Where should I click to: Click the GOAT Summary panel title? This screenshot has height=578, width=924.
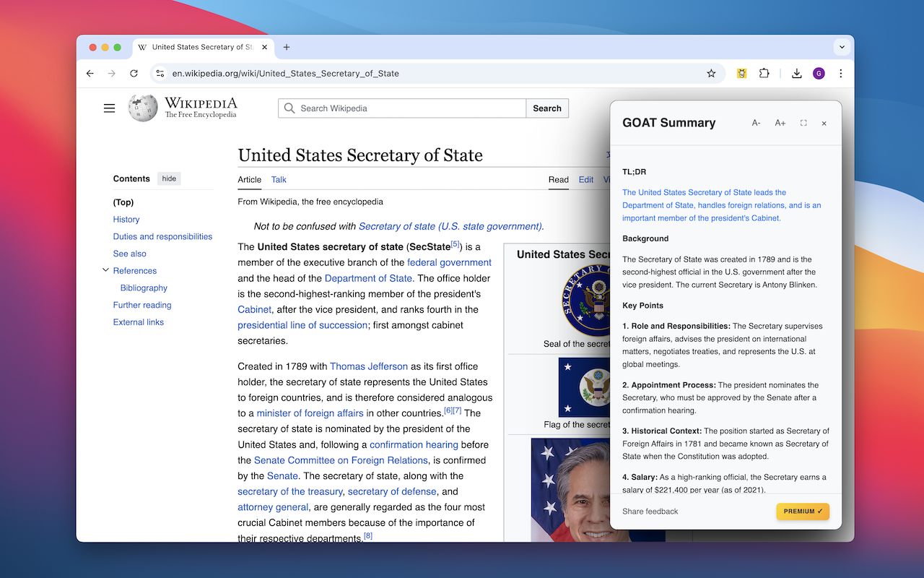669,123
